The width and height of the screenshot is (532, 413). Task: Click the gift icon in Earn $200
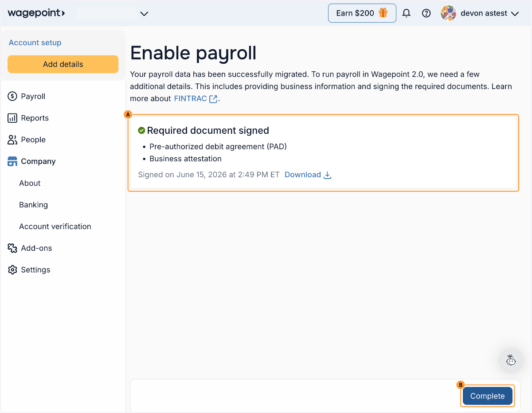point(383,13)
